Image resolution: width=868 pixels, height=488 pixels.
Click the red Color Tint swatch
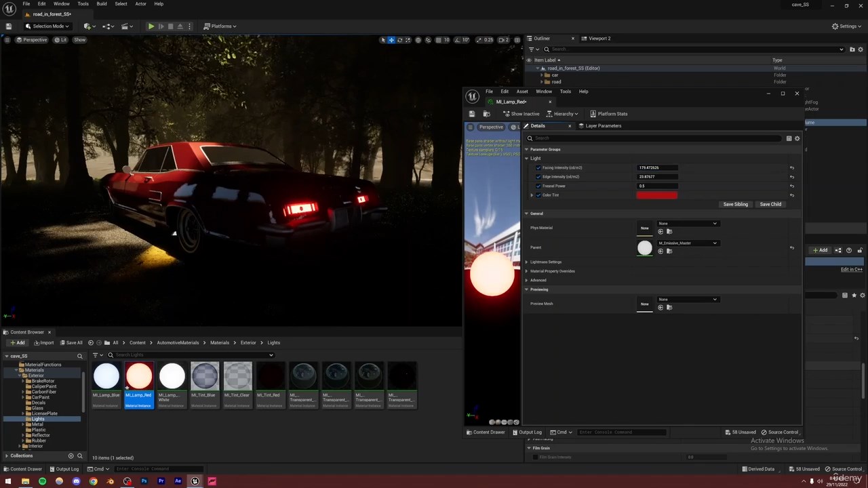click(656, 195)
